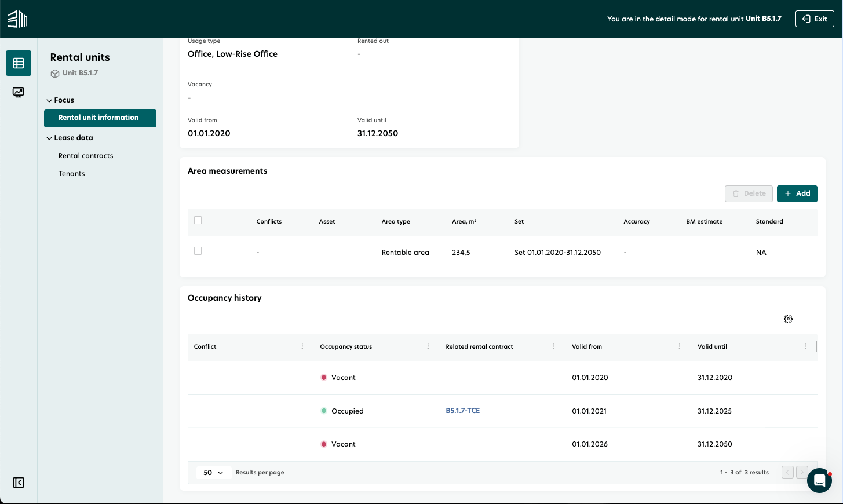Open Valid from column options menu
Image resolution: width=843 pixels, height=504 pixels.
click(x=680, y=346)
